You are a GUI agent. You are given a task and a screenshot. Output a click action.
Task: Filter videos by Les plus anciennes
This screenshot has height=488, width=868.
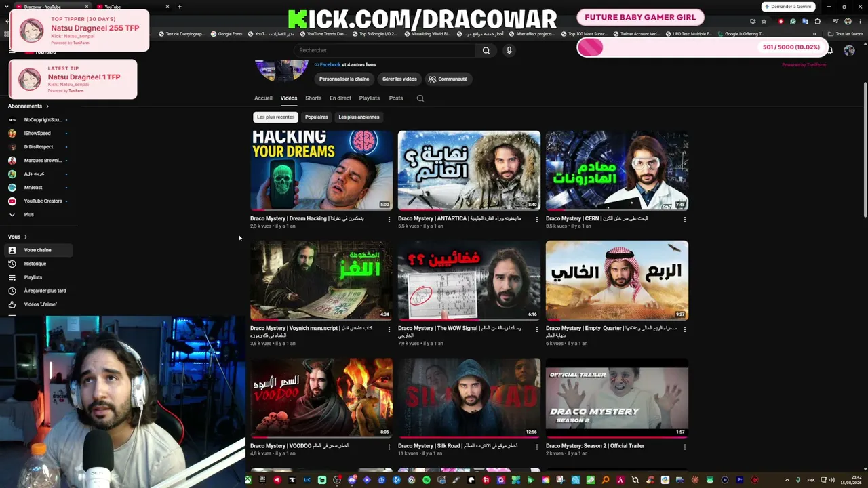pyautogui.click(x=359, y=117)
